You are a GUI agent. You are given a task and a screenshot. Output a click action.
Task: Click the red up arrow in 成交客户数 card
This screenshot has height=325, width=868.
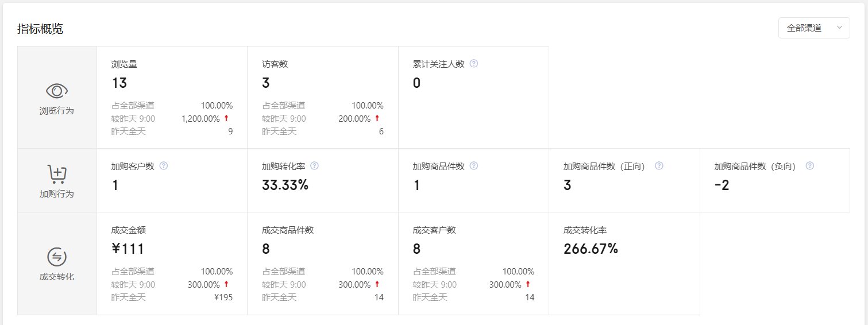click(528, 284)
